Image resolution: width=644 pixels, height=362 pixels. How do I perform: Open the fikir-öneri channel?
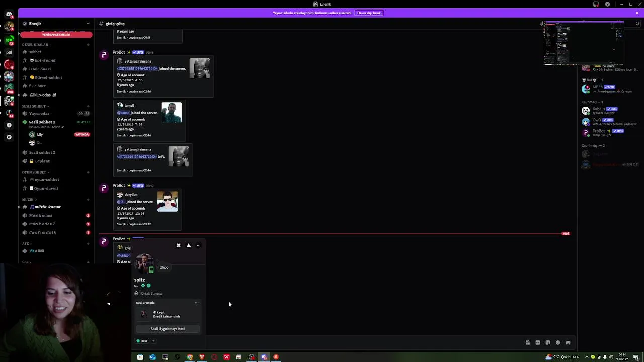tap(56, 86)
